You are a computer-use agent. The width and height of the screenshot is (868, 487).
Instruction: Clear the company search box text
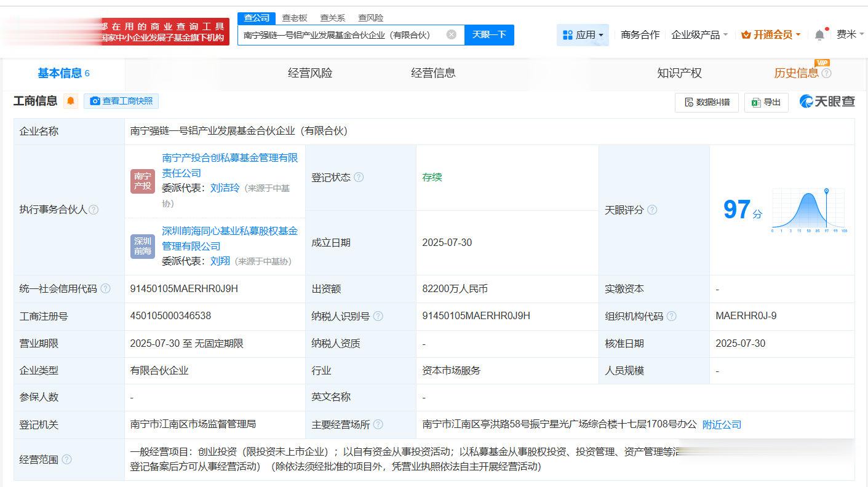pyautogui.click(x=451, y=34)
